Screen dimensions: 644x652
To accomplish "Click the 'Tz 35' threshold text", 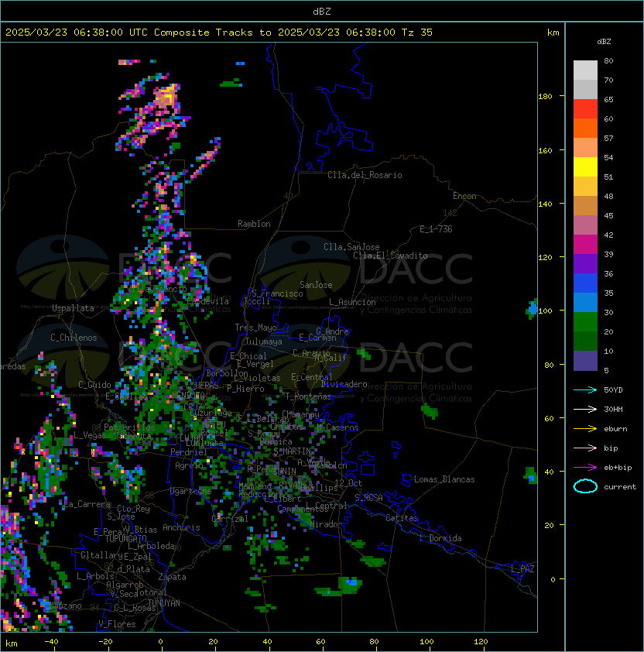I will [x=417, y=33].
